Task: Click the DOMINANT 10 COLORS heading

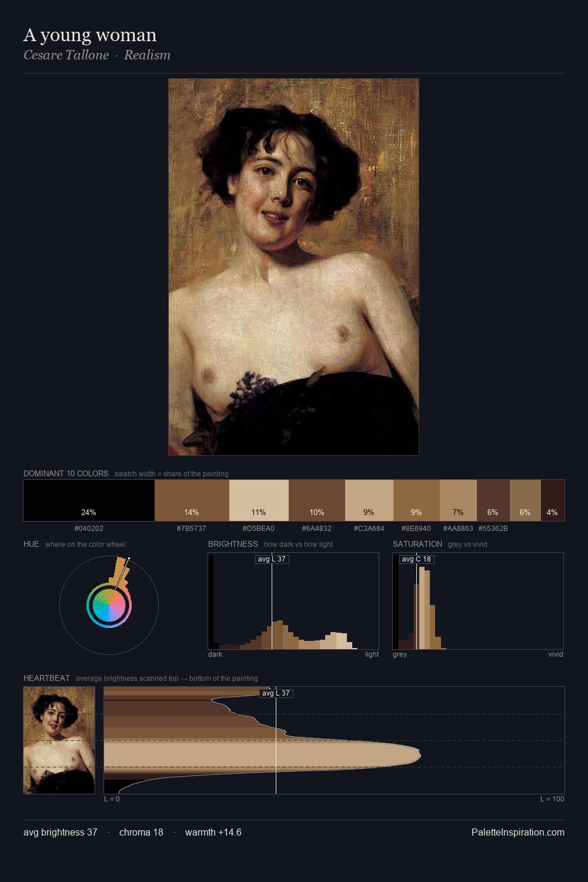Action: pos(66,473)
